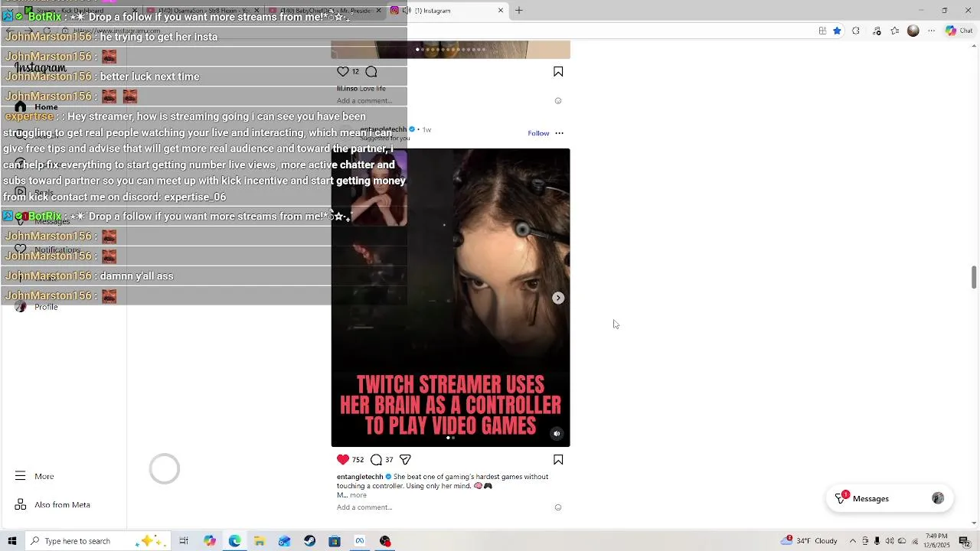Share the entangletechh post with paper-plane icon
The image size is (980, 551).
pyautogui.click(x=405, y=460)
